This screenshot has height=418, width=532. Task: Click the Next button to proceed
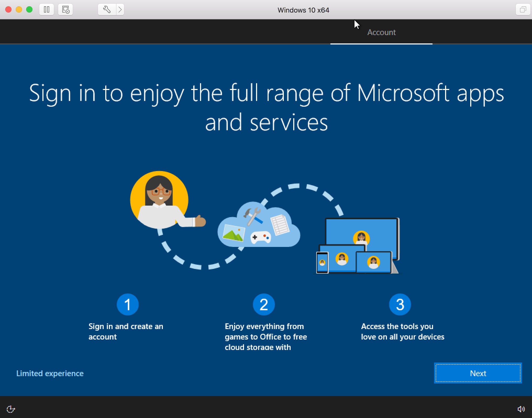pos(478,374)
